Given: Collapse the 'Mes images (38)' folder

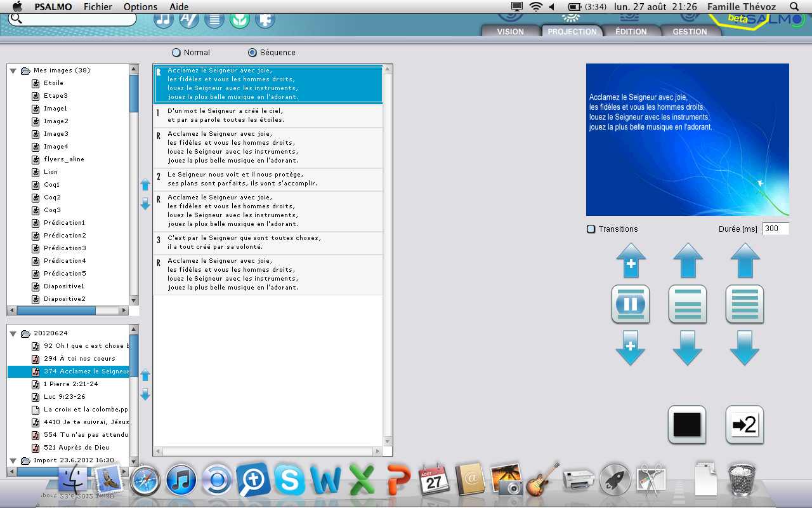Looking at the screenshot, I should [13, 70].
